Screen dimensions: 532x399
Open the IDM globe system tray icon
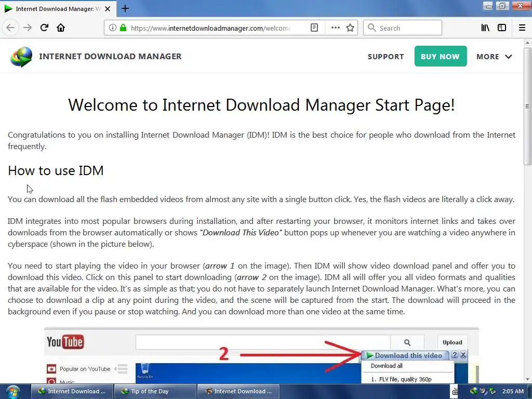pos(474,391)
